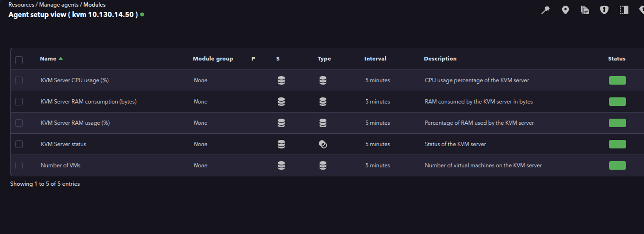Click Type icon of KVM Server CPU usage row
The image size is (644, 234).
coord(323,80)
